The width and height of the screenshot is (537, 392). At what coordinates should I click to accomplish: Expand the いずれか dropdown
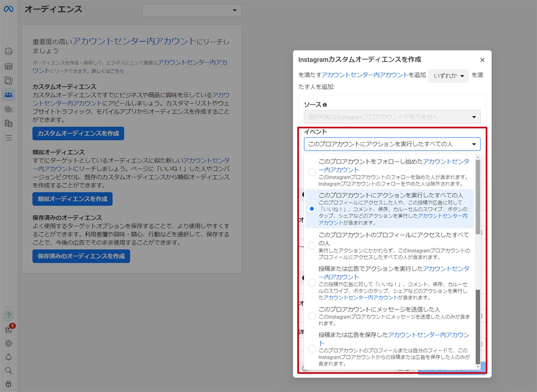(x=448, y=76)
